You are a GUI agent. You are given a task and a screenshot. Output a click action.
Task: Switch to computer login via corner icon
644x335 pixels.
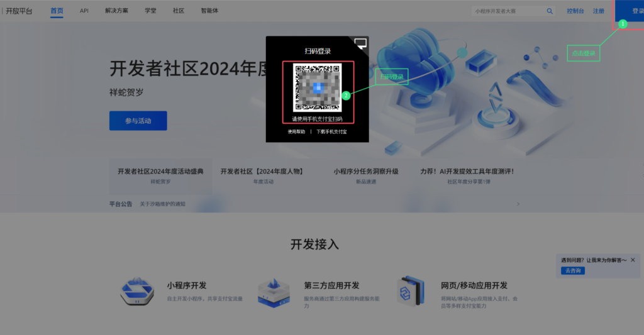click(x=360, y=44)
